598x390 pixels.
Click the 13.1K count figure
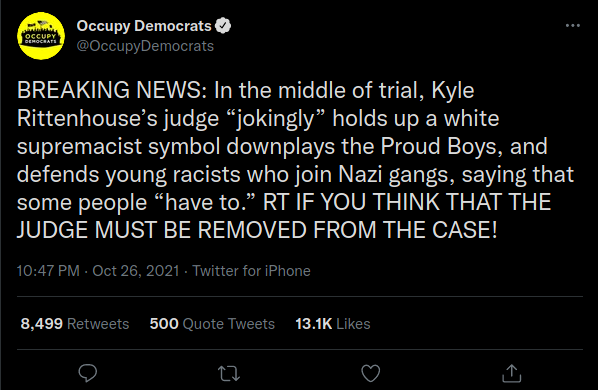(314, 324)
